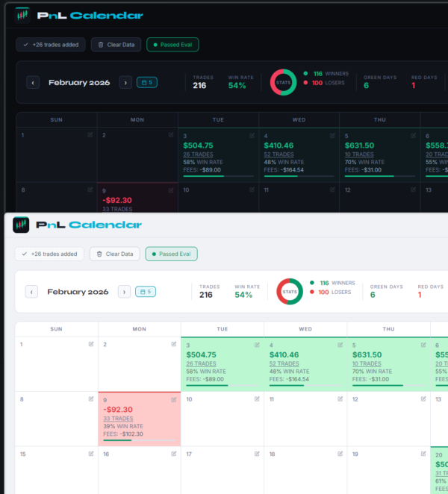Screen dimensions: 448x494
Task: Click the PnL Calendar logo in light window
Action: point(78,225)
